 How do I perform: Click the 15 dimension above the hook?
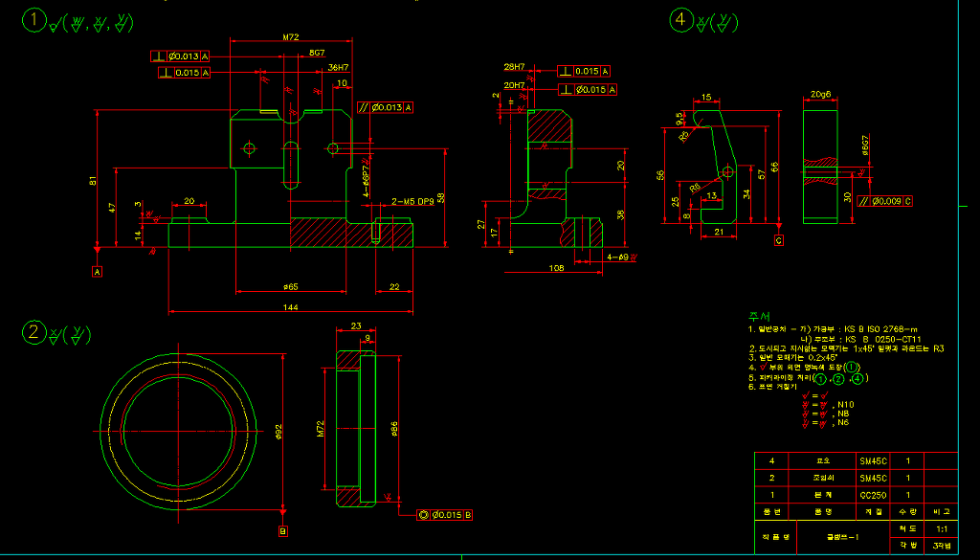[706, 98]
